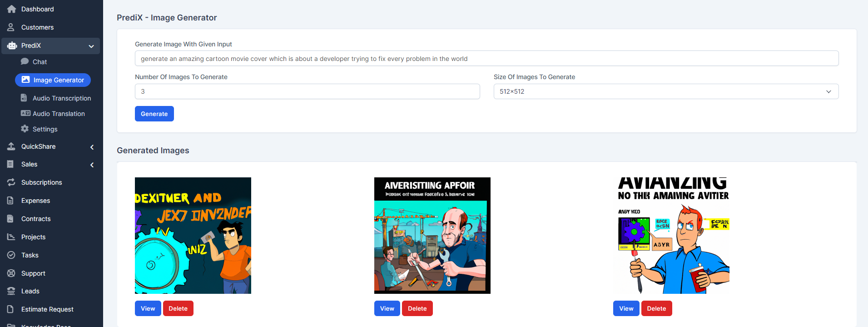Screen dimensions: 868x327
Task: Click the Number Of Images input
Action: coord(307,91)
